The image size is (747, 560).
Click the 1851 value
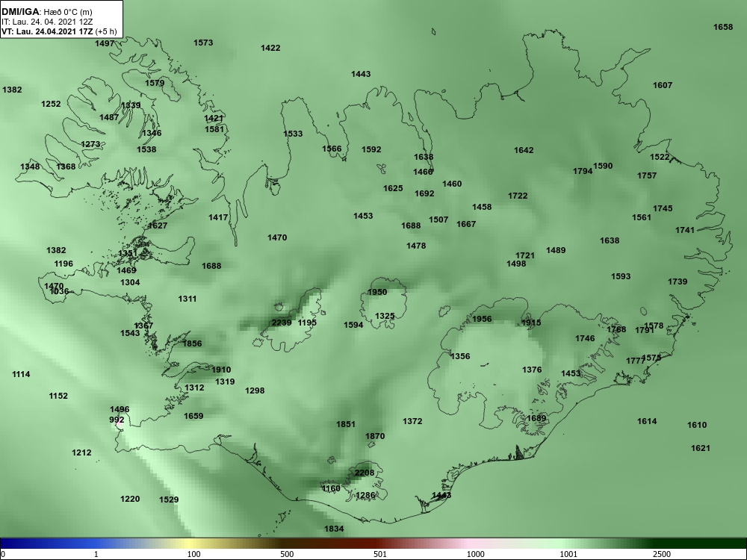click(346, 424)
